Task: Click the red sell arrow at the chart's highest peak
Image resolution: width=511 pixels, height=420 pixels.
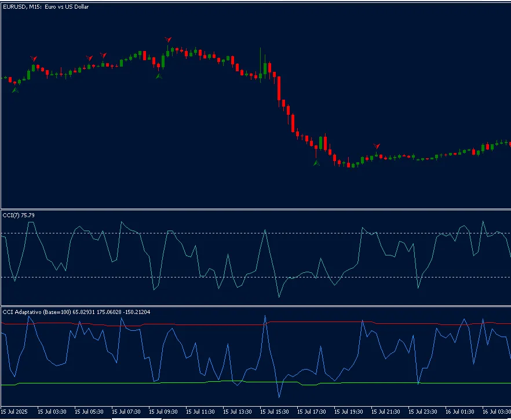Action: (167, 39)
